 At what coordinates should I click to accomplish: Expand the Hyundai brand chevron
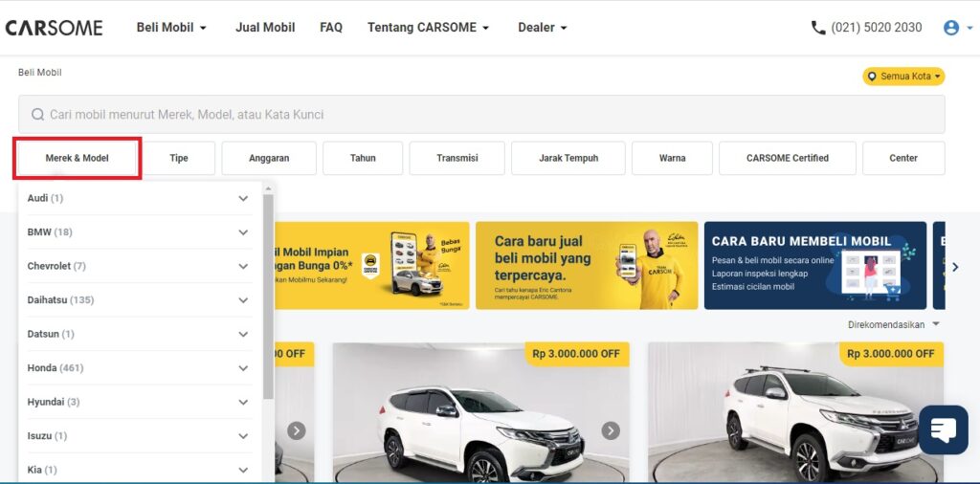(243, 402)
